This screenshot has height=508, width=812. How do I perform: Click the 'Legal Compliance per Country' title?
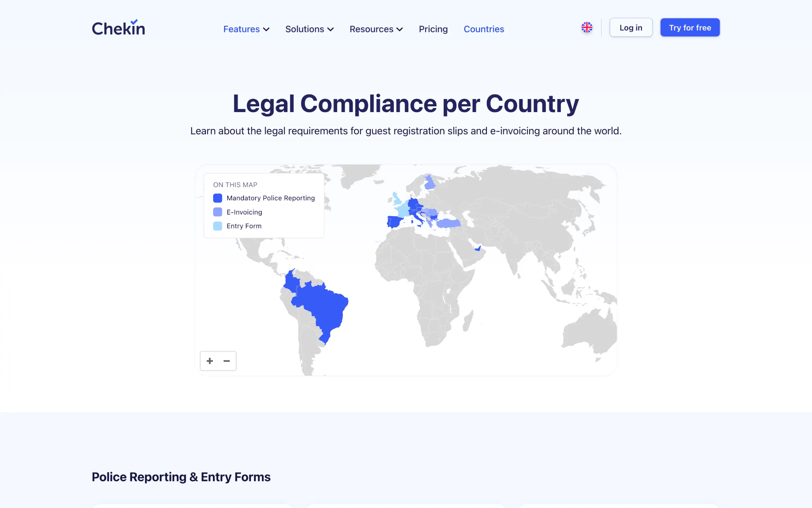pyautogui.click(x=406, y=104)
